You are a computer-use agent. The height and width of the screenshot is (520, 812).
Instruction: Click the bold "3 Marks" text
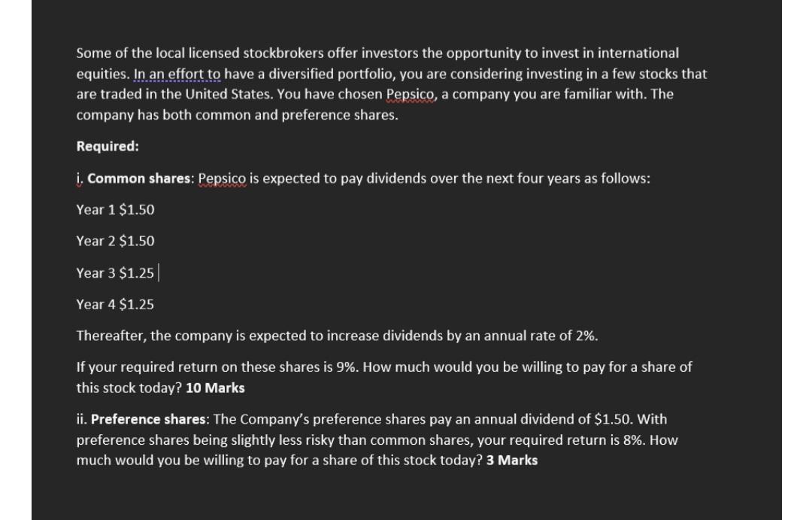[x=512, y=460]
